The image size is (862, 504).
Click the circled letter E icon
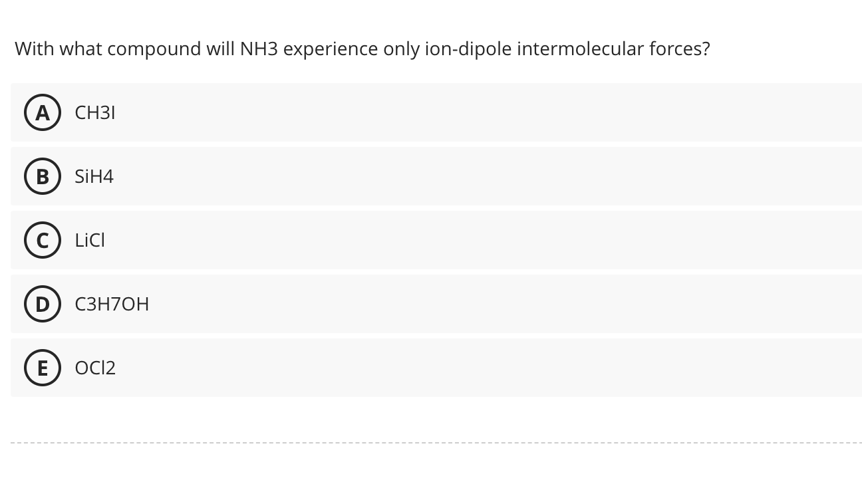(x=43, y=368)
